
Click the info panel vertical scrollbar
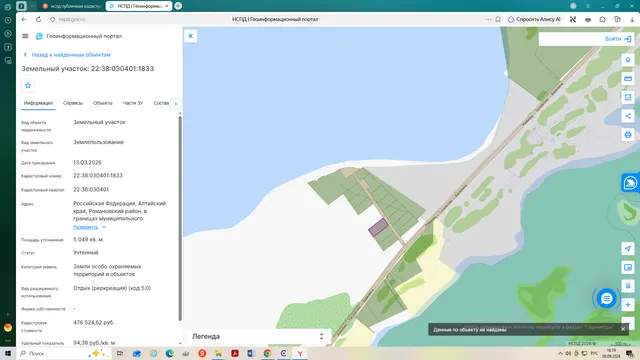click(x=180, y=218)
